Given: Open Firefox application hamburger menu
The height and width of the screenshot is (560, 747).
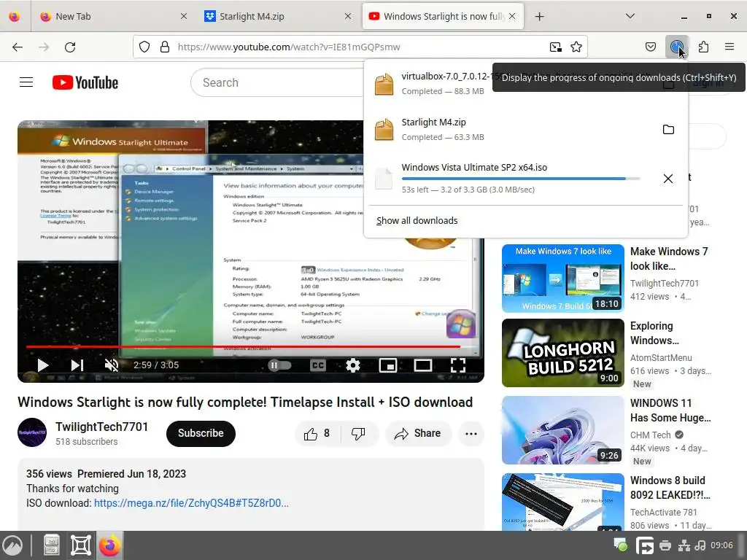Looking at the screenshot, I should pyautogui.click(x=729, y=47).
